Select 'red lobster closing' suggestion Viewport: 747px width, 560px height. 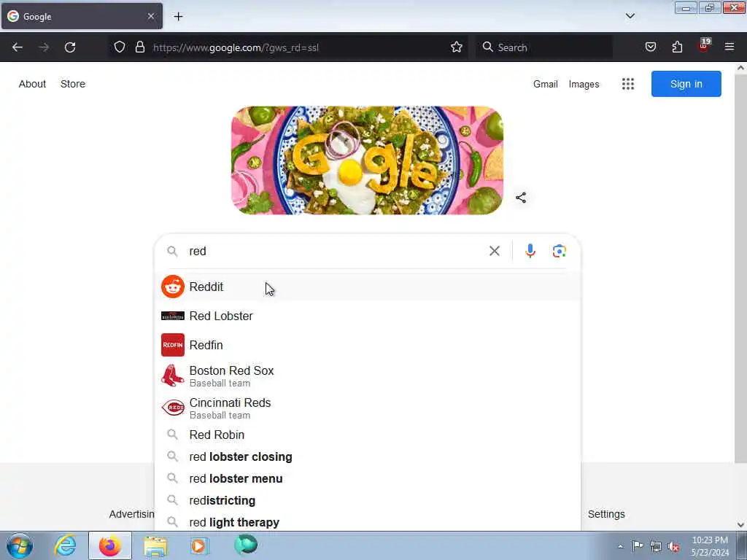[368, 456]
